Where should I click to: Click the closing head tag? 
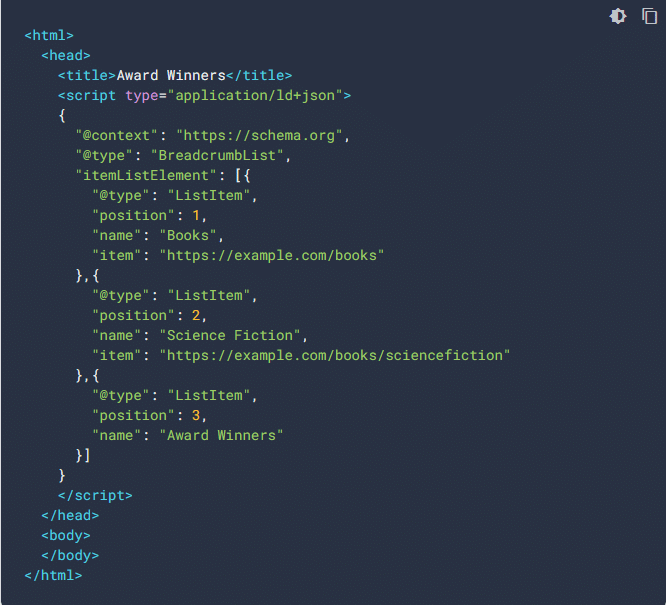(70, 515)
